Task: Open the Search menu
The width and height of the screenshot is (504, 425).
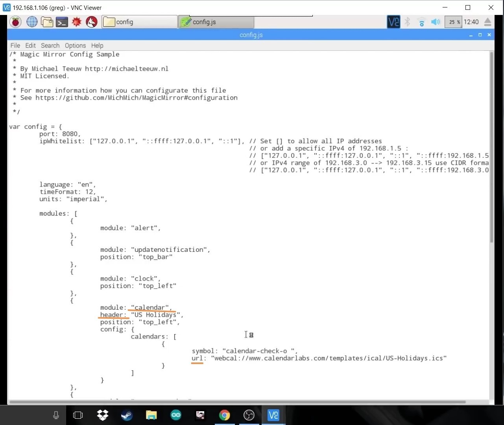Action: (x=50, y=46)
